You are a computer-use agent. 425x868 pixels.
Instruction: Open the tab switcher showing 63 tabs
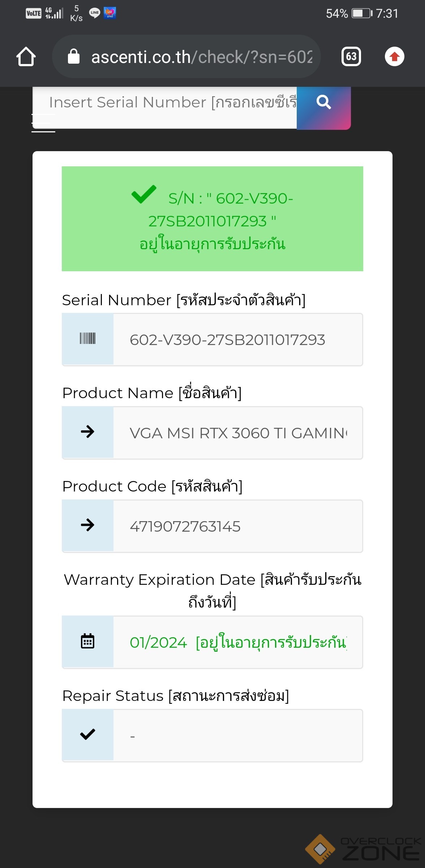pos(351,57)
